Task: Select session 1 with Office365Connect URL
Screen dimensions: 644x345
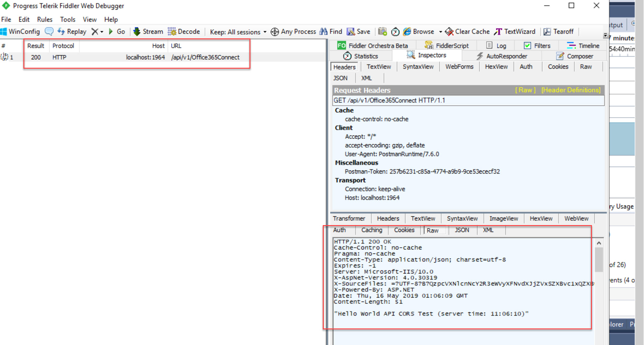Action: click(x=205, y=57)
